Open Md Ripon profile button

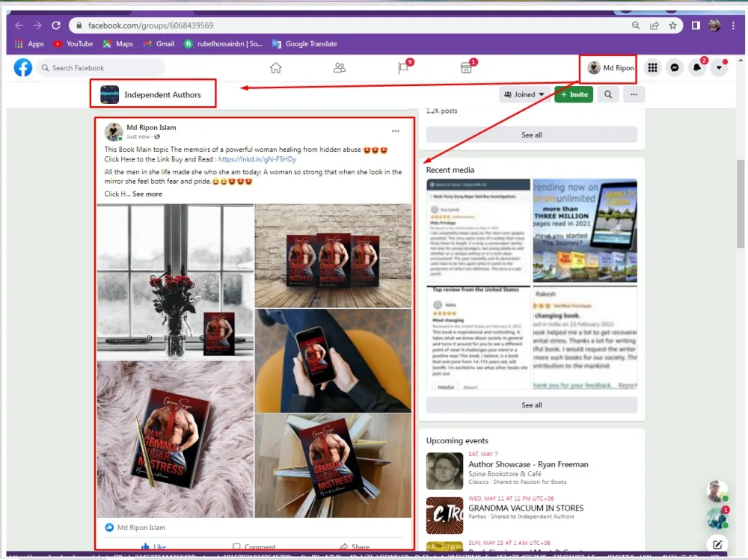610,68
